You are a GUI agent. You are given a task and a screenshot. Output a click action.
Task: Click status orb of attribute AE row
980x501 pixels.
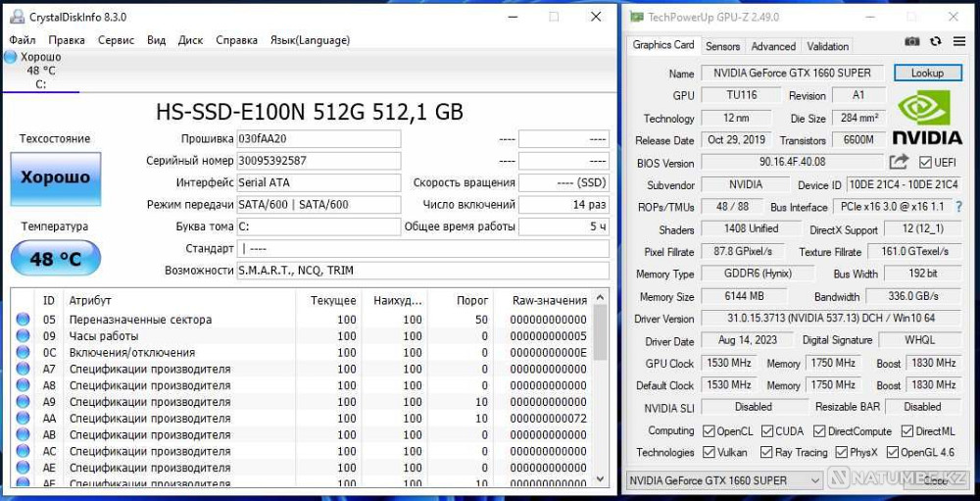pos(24,468)
